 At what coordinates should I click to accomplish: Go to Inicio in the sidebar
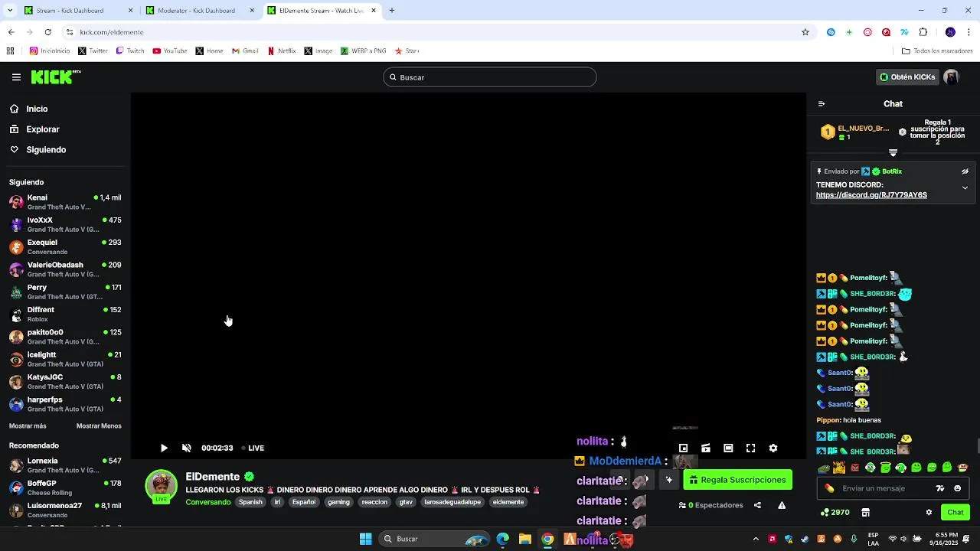click(x=30, y=109)
